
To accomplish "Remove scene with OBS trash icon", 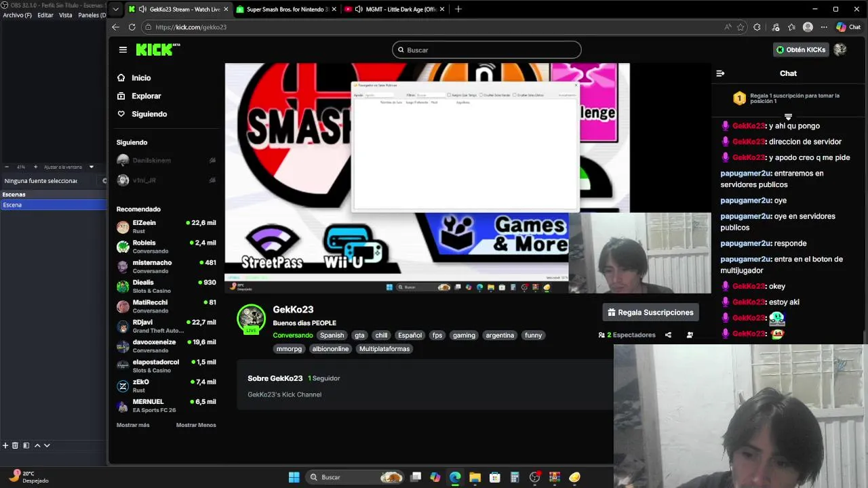I will click(x=15, y=445).
